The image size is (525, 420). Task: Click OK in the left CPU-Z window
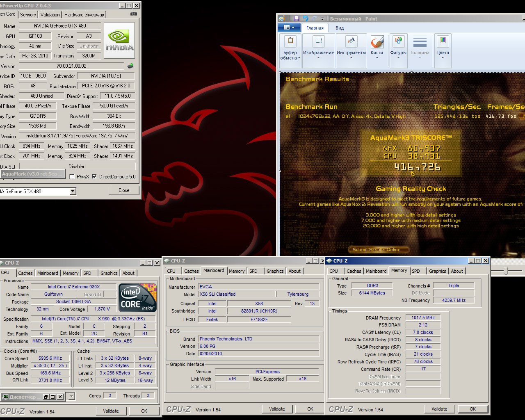tap(144, 411)
